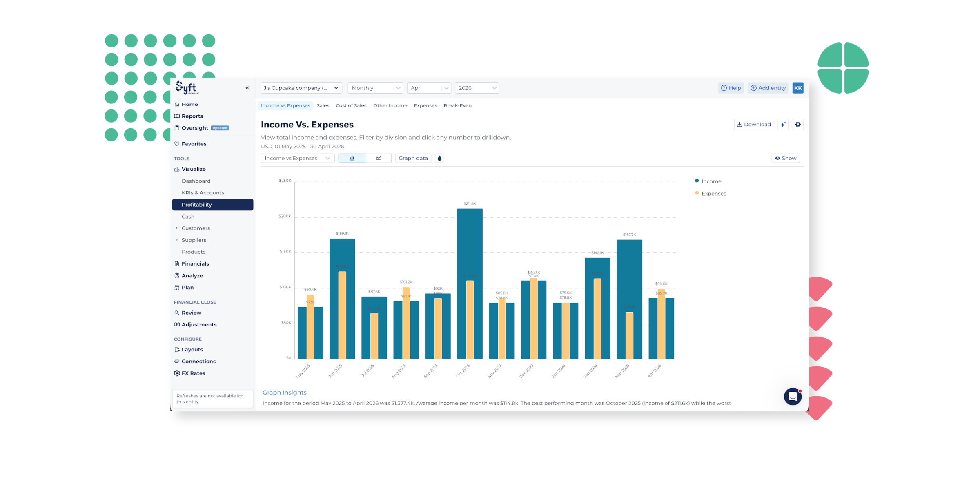Open Cash under Visualize
This screenshot has width=980, height=489.
[188, 217]
